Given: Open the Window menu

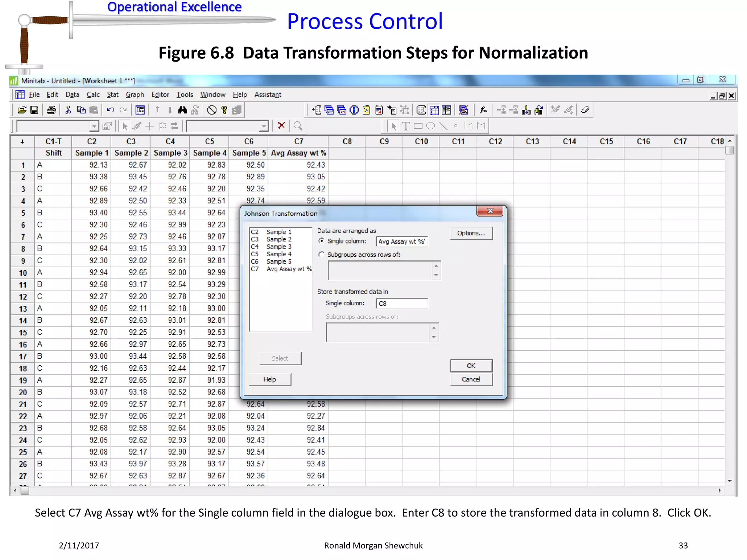Looking at the screenshot, I should click(213, 95).
